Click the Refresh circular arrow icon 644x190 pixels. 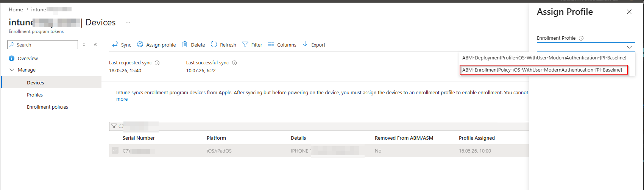click(x=214, y=45)
